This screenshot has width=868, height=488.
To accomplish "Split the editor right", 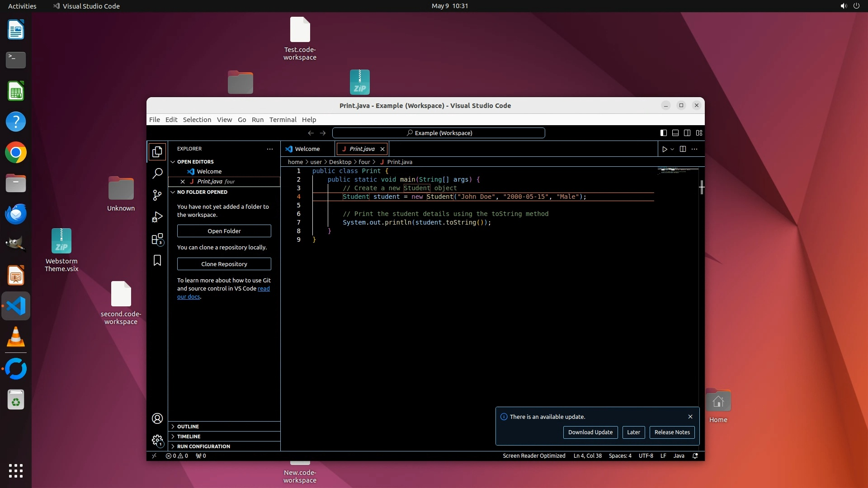I will click(683, 149).
